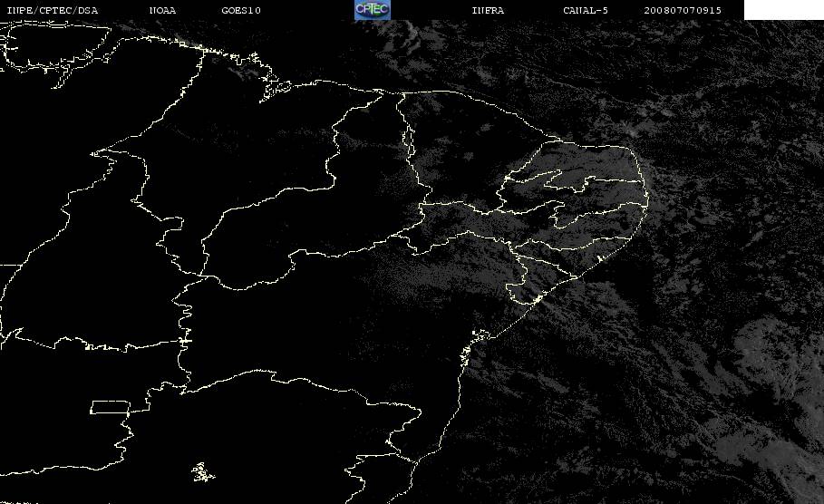Select the INFRA label in header
The width and height of the screenshot is (824, 504).
click(x=488, y=10)
